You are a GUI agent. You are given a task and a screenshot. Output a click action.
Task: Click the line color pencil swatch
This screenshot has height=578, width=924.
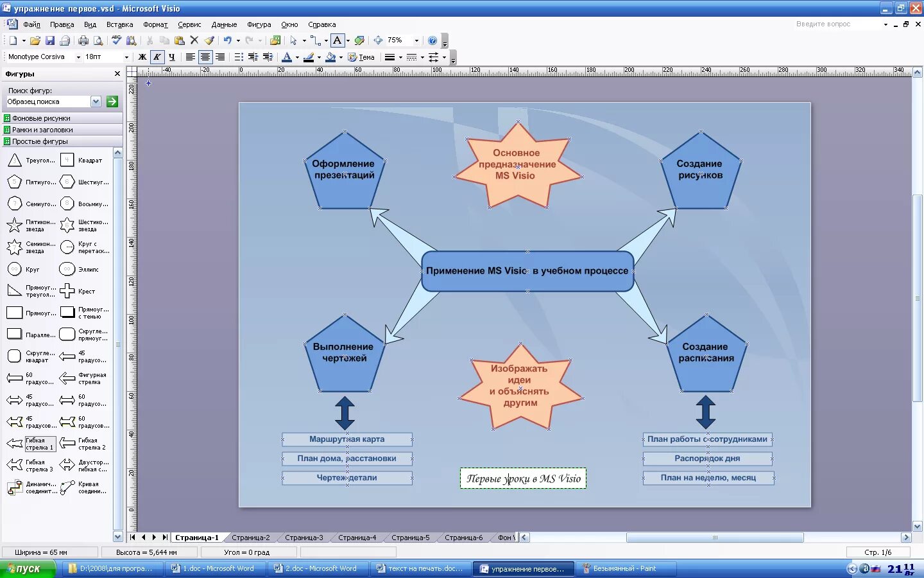(309, 57)
